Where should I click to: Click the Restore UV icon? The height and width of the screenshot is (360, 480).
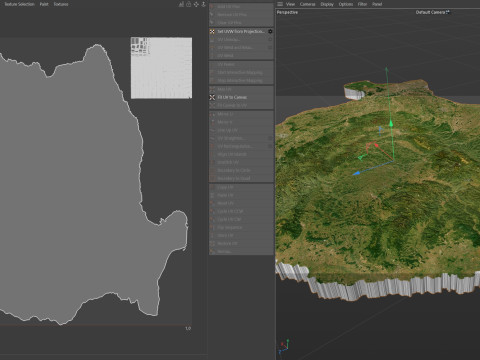click(x=212, y=243)
